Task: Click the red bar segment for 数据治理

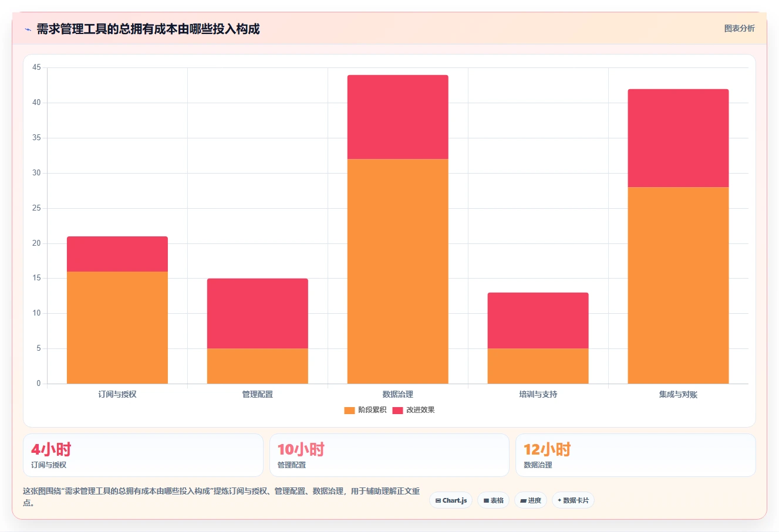Action: pos(398,117)
